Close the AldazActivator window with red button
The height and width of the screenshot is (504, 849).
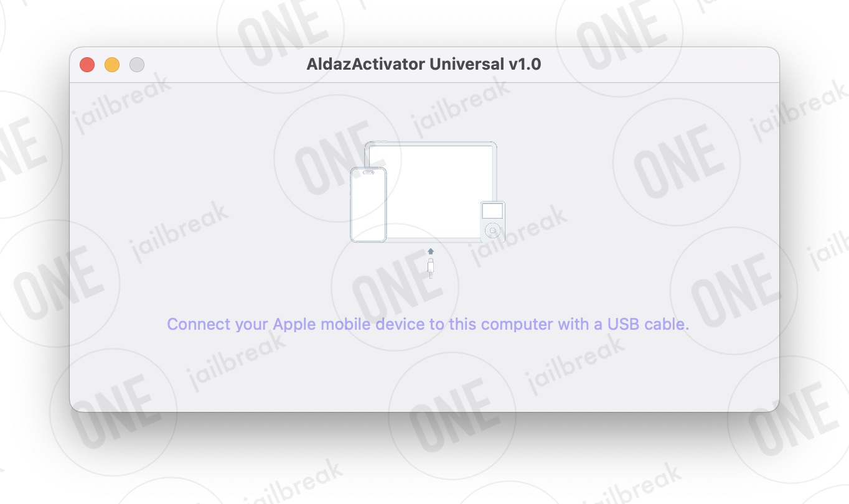(x=87, y=65)
